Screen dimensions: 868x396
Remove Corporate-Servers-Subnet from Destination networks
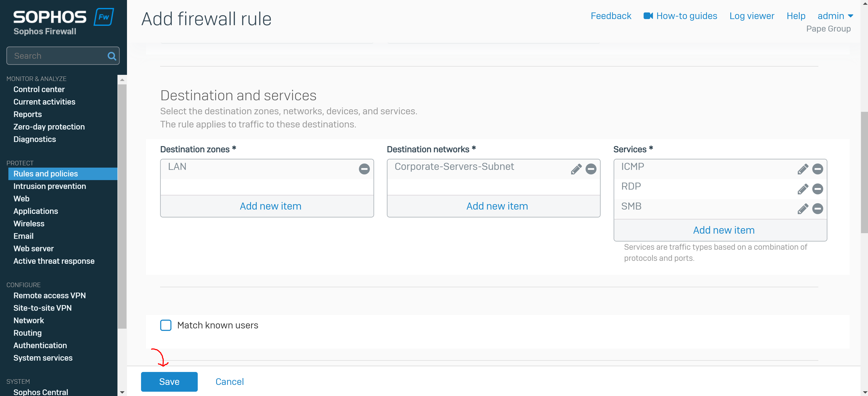point(591,169)
